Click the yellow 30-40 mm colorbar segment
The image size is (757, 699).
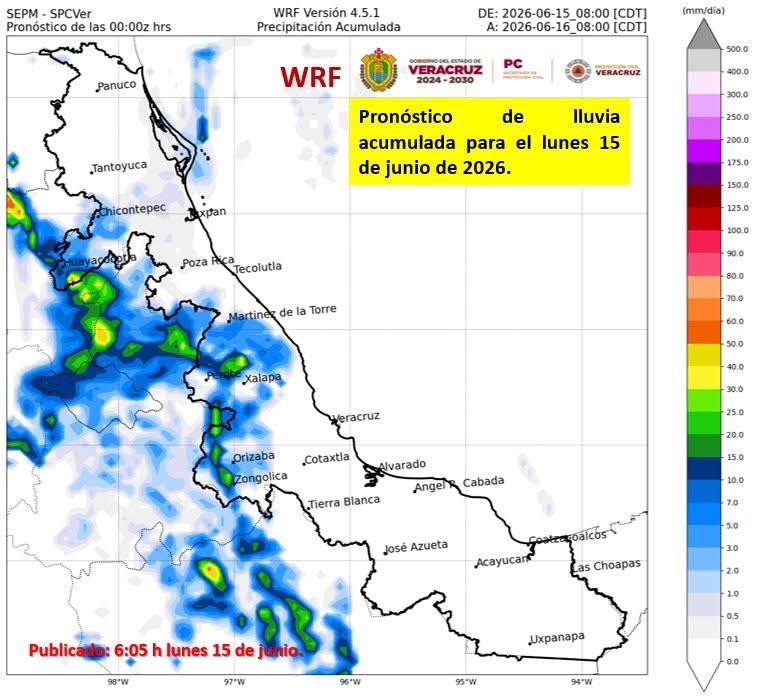[x=704, y=378]
